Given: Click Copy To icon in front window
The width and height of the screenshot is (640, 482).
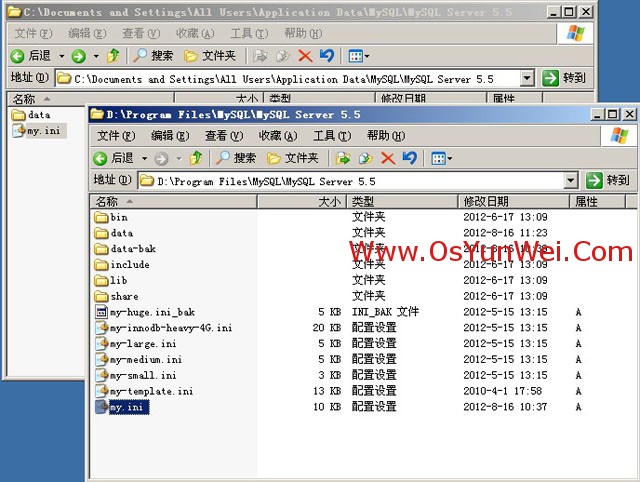Looking at the screenshot, I should (365, 158).
